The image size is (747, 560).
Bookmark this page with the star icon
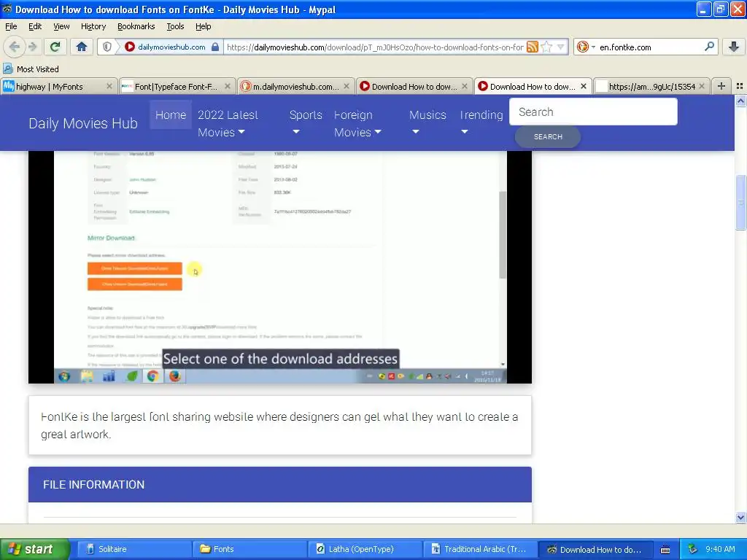pyautogui.click(x=547, y=47)
